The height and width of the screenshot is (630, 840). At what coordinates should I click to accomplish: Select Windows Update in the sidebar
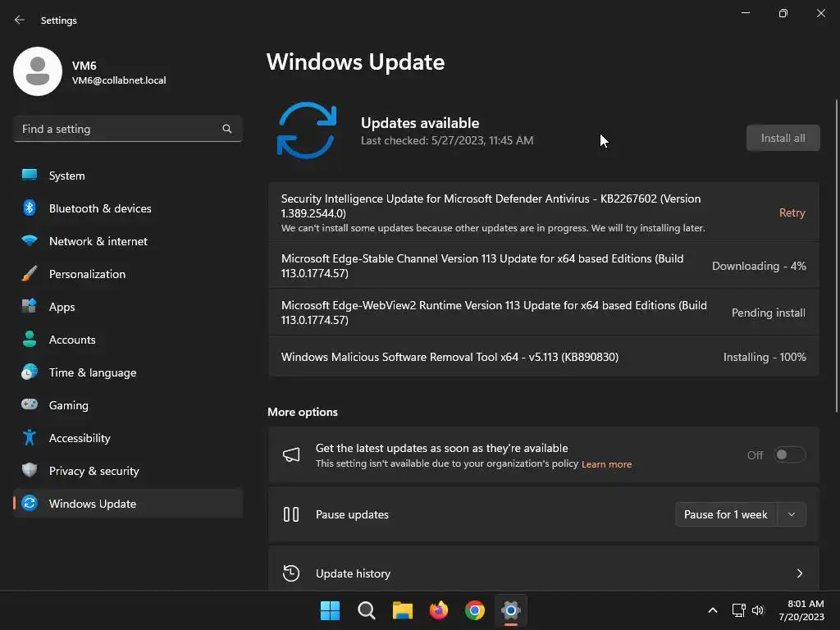click(127, 503)
